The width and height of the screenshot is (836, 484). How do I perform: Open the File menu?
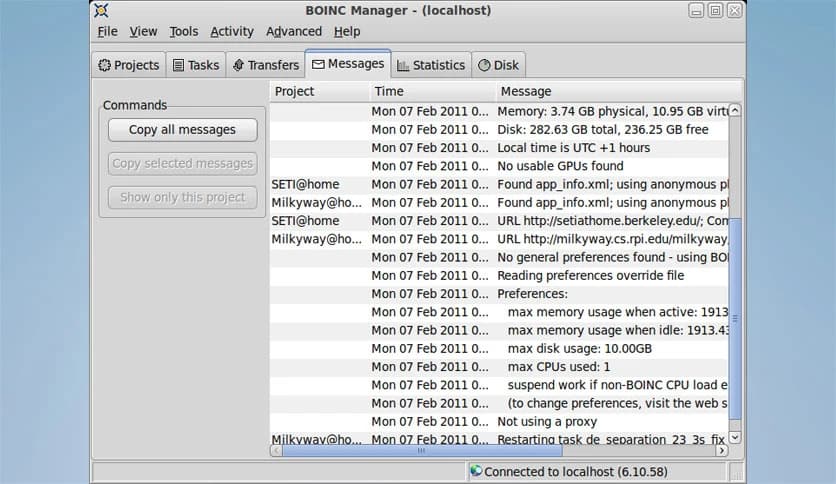107,31
